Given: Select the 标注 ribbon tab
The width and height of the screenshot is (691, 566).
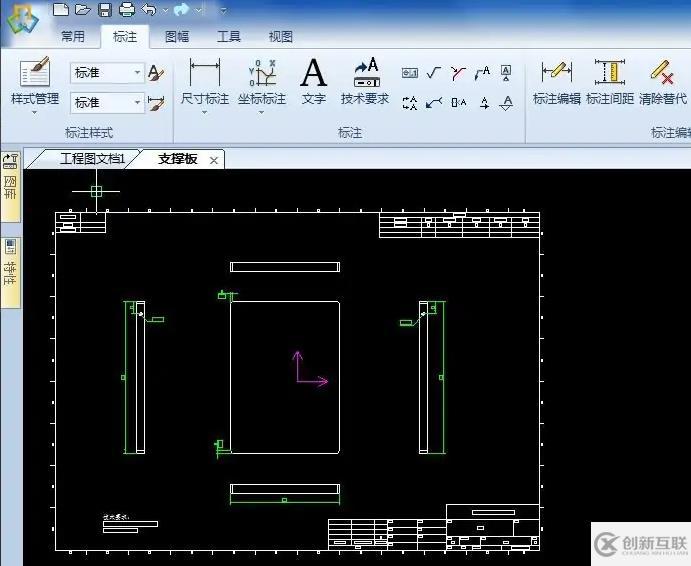Looking at the screenshot, I should point(125,36).
